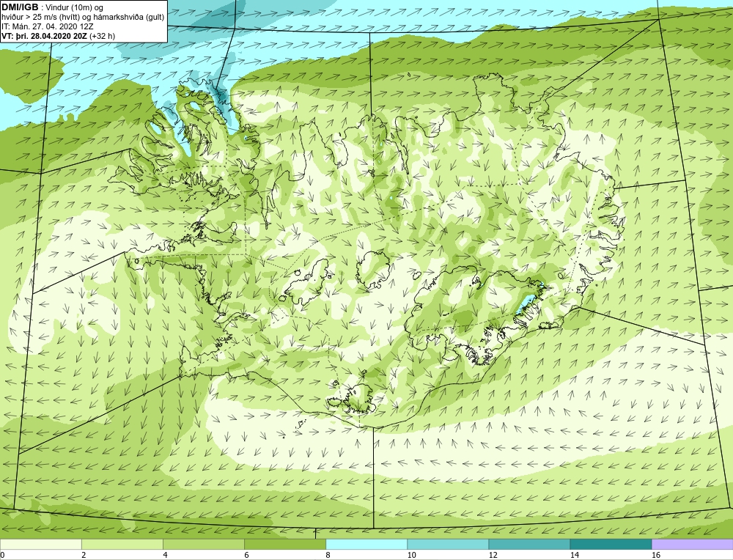Click the legend scale number '16'
The width and height of the screenshot is (733, 560).
point(656,556)
